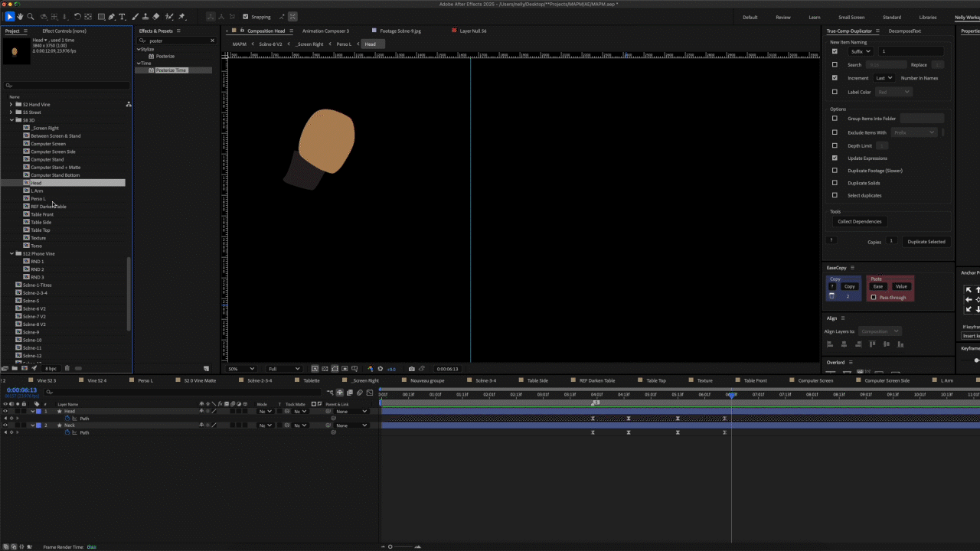Image resolution: width=980 pixels, height=551 pixels.
Task: Open the Footage Scène-9.jpg tab
Action: click(x=400, y=31)
